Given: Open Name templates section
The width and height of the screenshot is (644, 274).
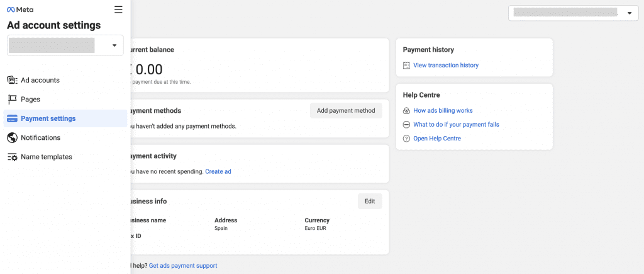Looking at the screenshot, I should [65, 157].
